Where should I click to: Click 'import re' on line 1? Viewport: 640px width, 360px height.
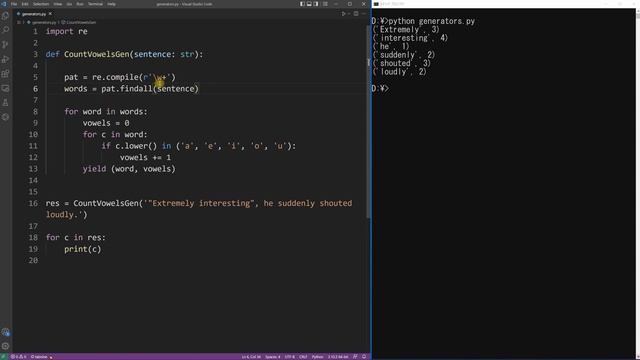[67, 31]
